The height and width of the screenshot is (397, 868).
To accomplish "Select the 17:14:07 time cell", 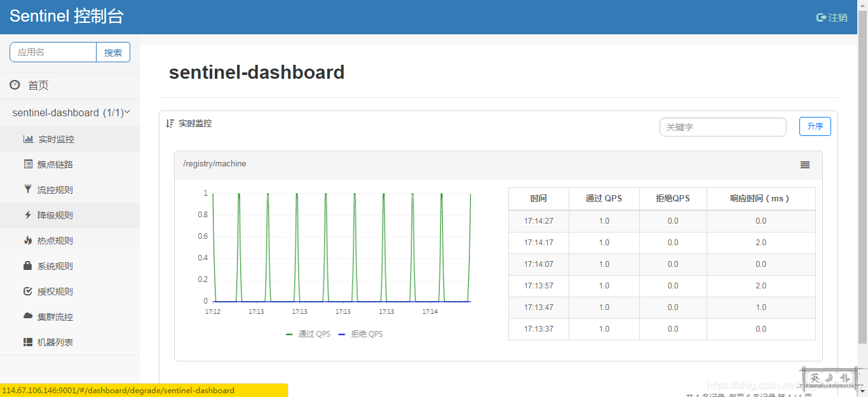I will pyautogui.click(x=539, y=264).
